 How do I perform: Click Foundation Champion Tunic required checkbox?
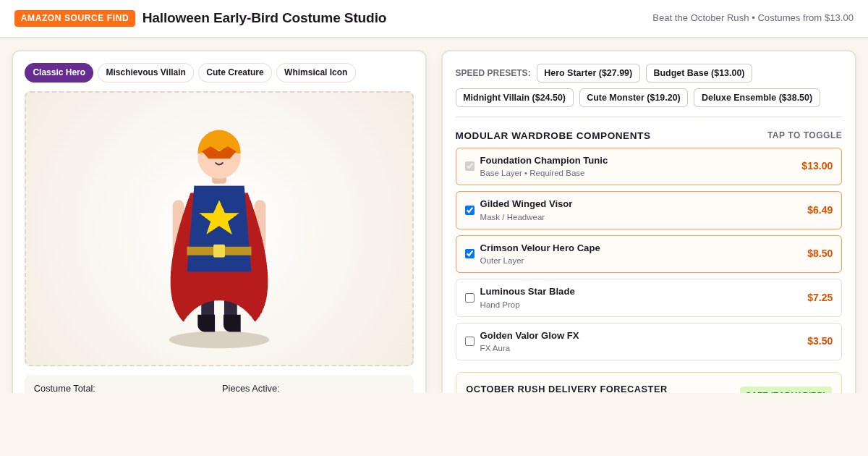point(469,166)
